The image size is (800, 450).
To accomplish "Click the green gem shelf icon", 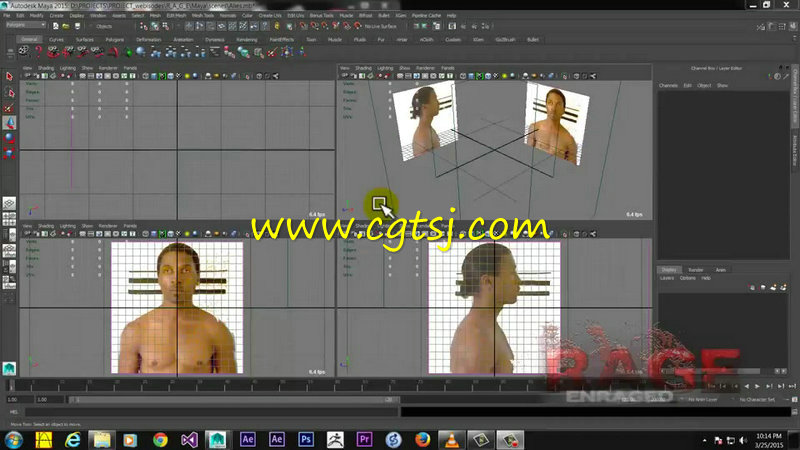I will (129, 52).
